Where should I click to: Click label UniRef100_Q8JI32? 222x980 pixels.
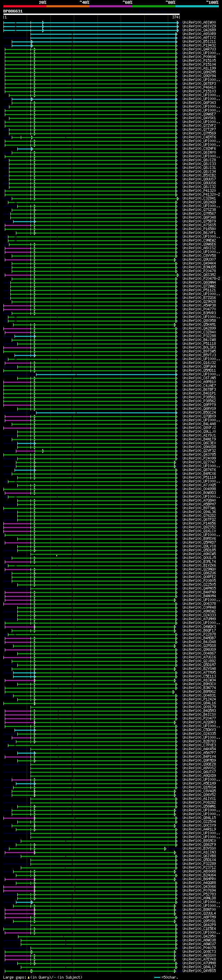click(199, 187)
